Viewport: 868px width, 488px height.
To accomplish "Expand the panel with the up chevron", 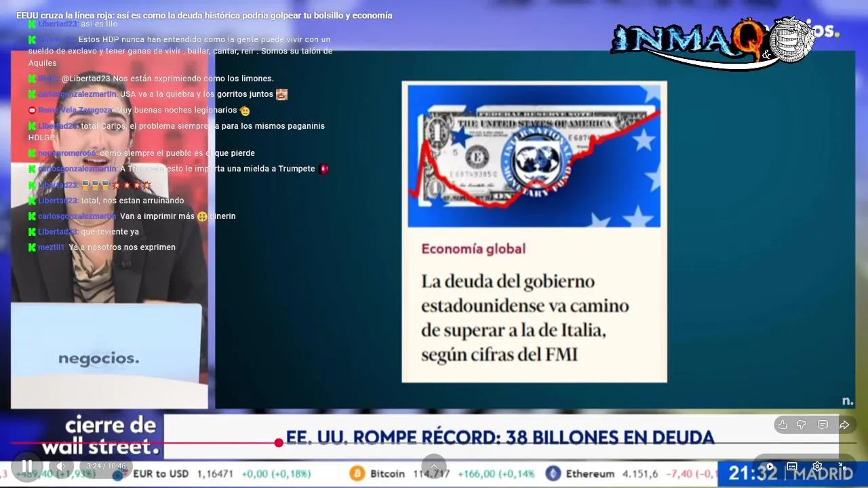I will [x=434, y=465].
